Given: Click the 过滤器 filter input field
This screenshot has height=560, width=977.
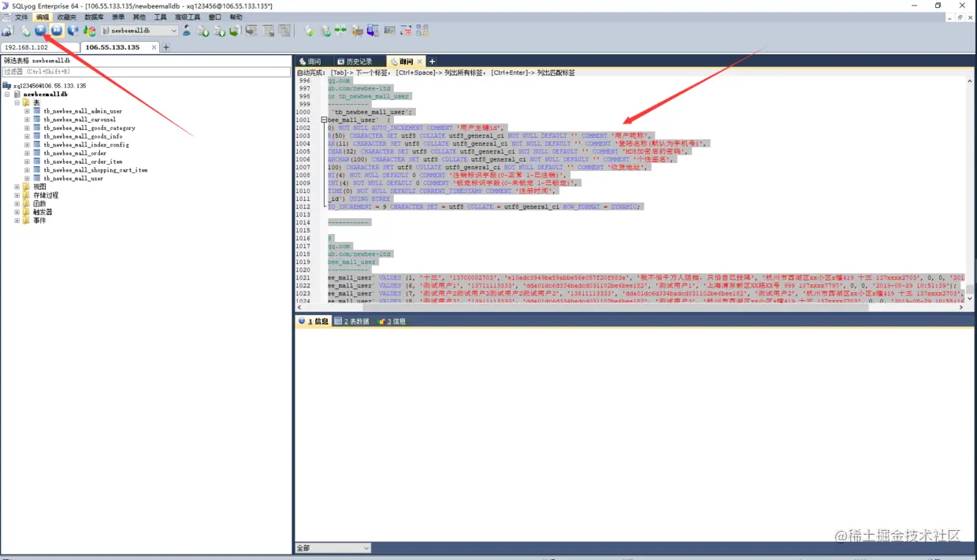Looking at the screenshot, I should [x=147, y=72].
